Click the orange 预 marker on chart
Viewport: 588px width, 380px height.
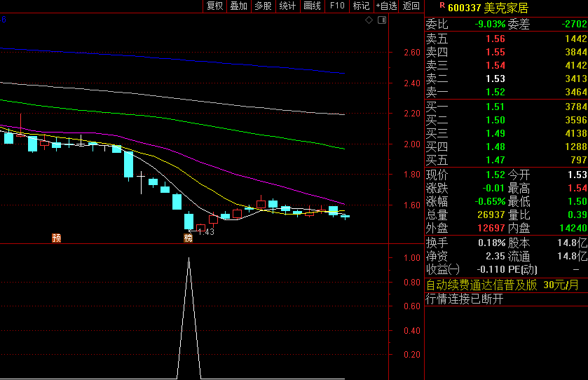(x=56, y=238)
